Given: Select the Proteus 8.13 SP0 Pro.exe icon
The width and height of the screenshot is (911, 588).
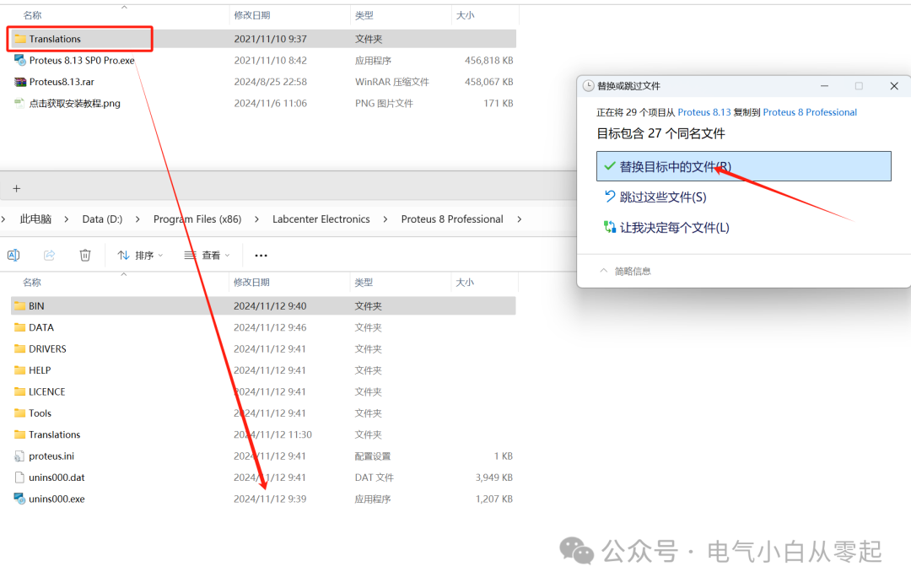Looking at the screenshot, I should coord(20,61).
